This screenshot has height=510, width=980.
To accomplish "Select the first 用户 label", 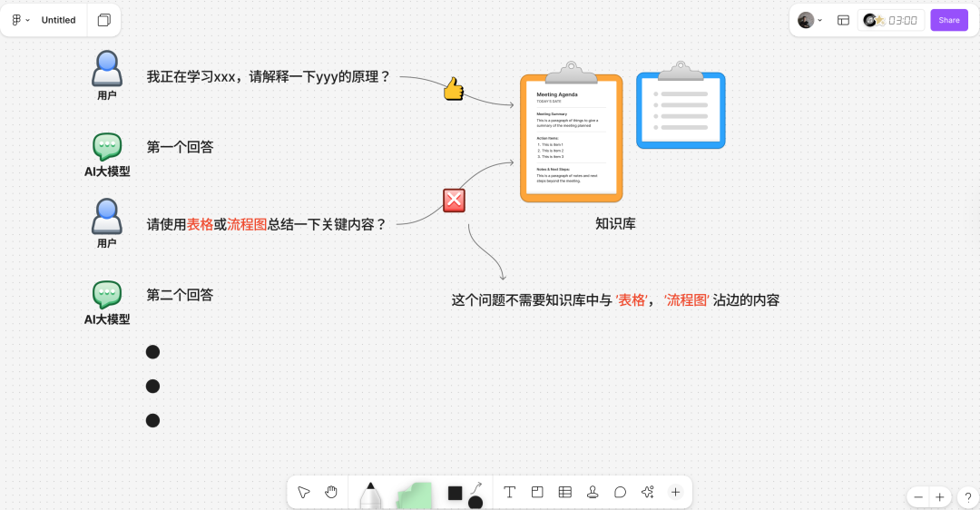I will (x=107, y=95).
